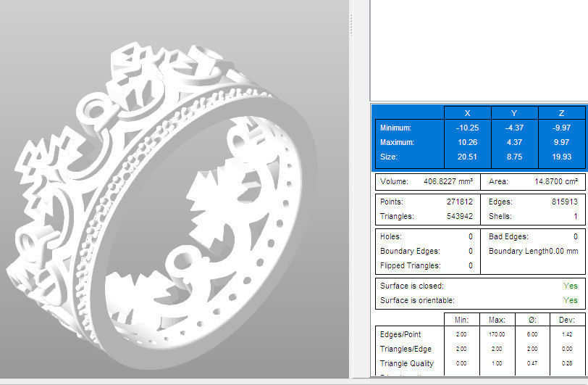The width and height of the screenshot is (588, 385).
Task: Select maximum X value 10.26
Action: tap(467, 142)
